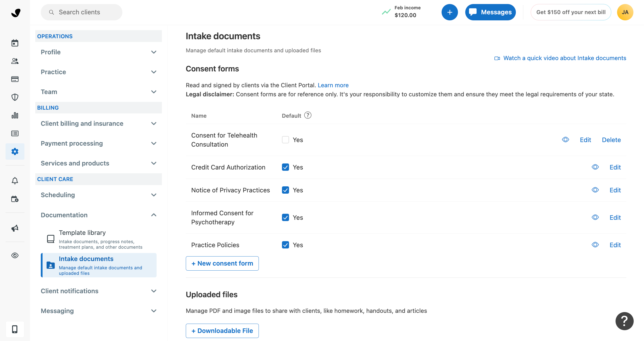Uncheck Default for Credit Card Authorization
The image size is (644, 341).
pyautogui.click(x=285, y=167)
